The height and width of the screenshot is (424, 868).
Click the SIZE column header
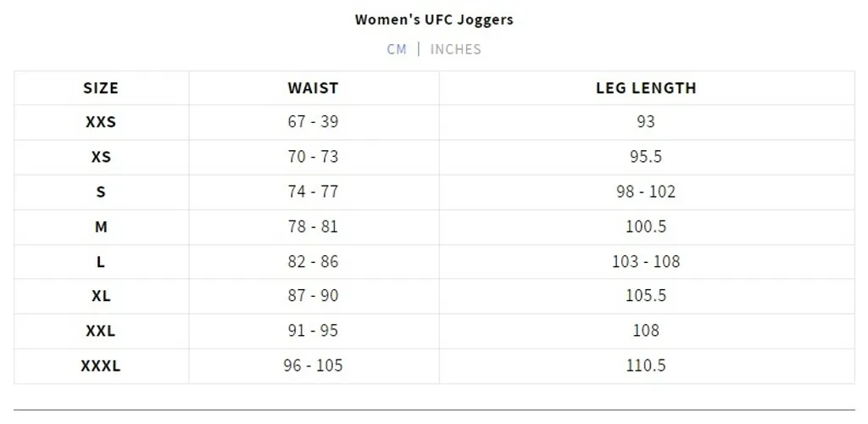click(101, 88)
